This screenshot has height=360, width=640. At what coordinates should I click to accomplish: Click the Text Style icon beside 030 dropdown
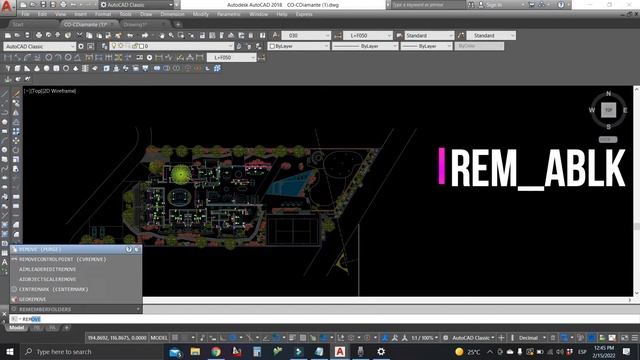(276, 36)
